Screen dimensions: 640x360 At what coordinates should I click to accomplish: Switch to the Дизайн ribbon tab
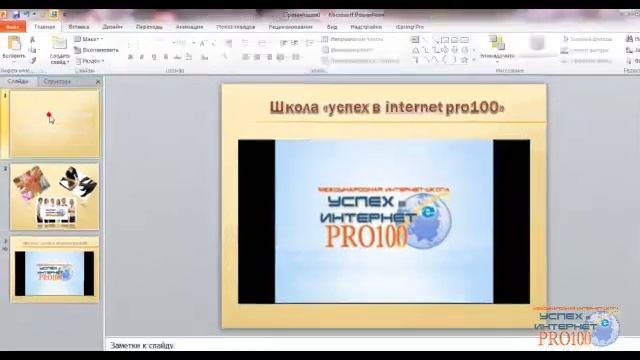pos(112,27)
